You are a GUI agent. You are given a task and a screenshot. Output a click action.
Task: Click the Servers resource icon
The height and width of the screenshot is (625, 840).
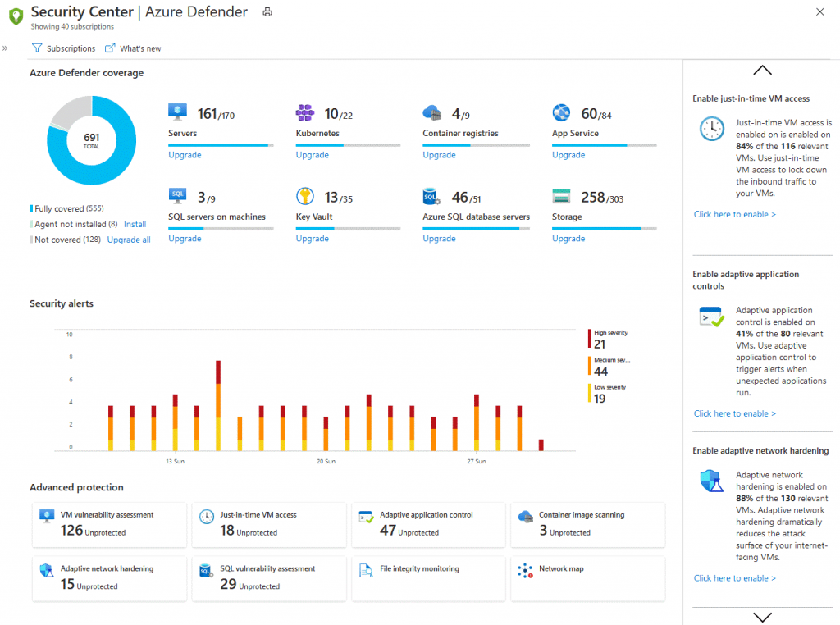[x=178, y=112]
